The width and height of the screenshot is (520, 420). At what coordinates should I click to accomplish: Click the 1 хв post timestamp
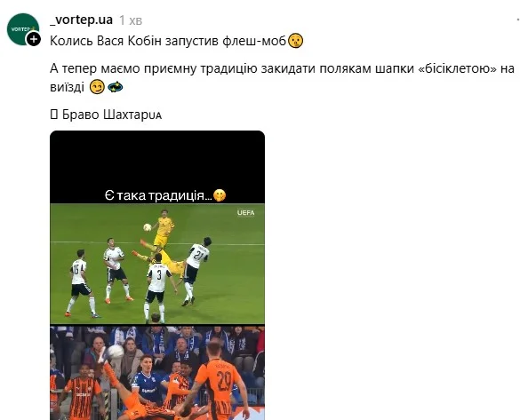point(131,20)
